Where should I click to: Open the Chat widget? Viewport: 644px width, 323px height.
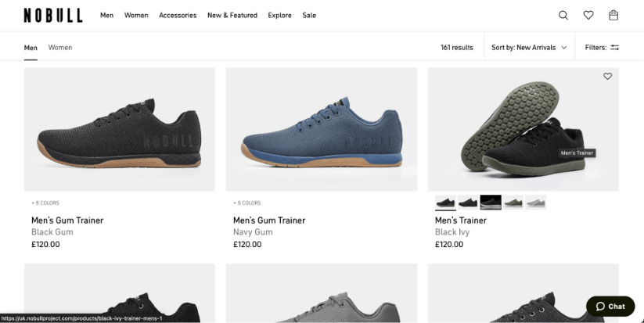[610, 307]
